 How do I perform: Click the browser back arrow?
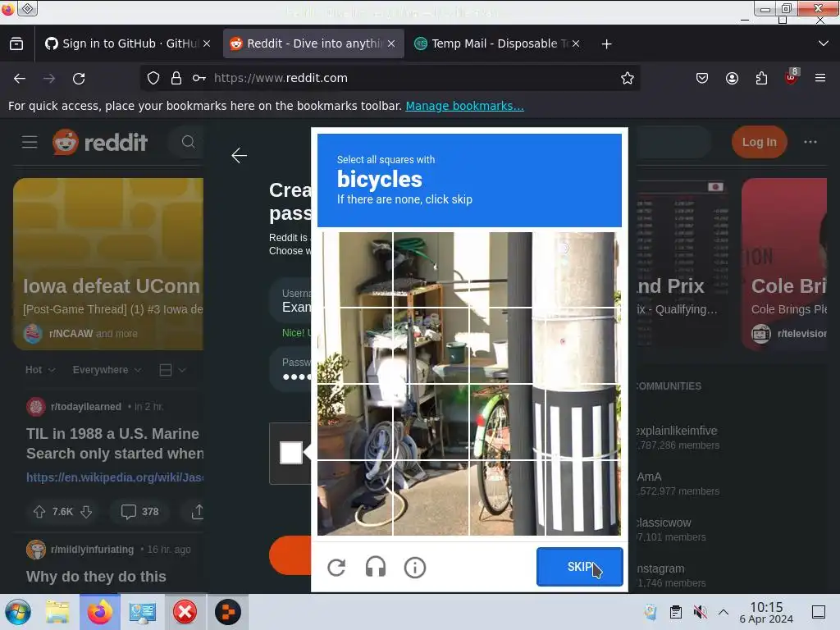click(20, 78)
